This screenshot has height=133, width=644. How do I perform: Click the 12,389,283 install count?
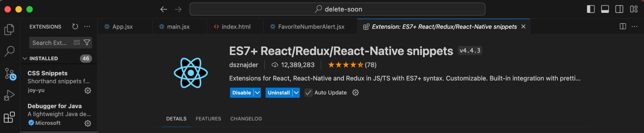click(297, 65)
